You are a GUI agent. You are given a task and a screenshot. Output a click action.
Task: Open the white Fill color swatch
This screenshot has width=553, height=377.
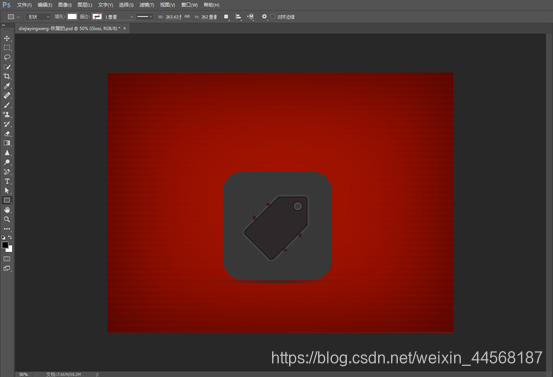tap(72, 17)
